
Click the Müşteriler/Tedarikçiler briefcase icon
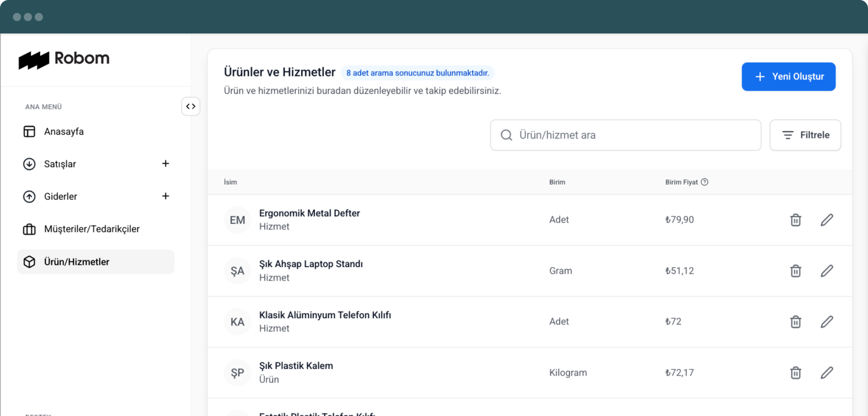tap(29, 229)
